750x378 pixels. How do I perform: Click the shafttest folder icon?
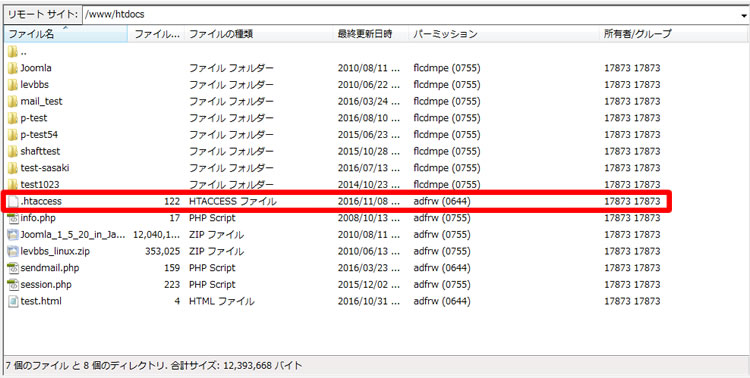(13, 151)
